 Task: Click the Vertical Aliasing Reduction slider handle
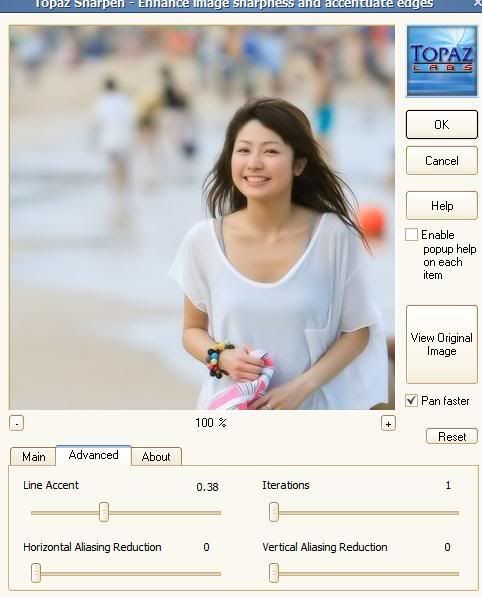[274, 573]
